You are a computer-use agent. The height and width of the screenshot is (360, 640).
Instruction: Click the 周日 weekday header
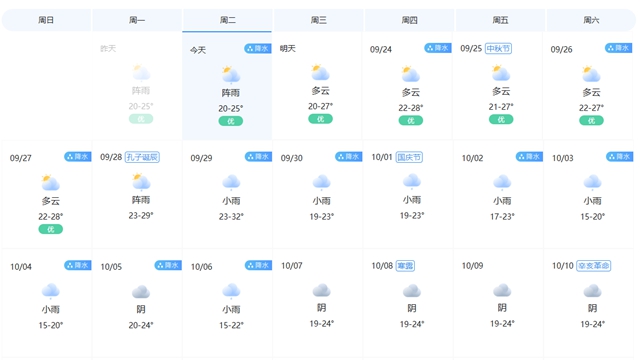pos(46,20)
